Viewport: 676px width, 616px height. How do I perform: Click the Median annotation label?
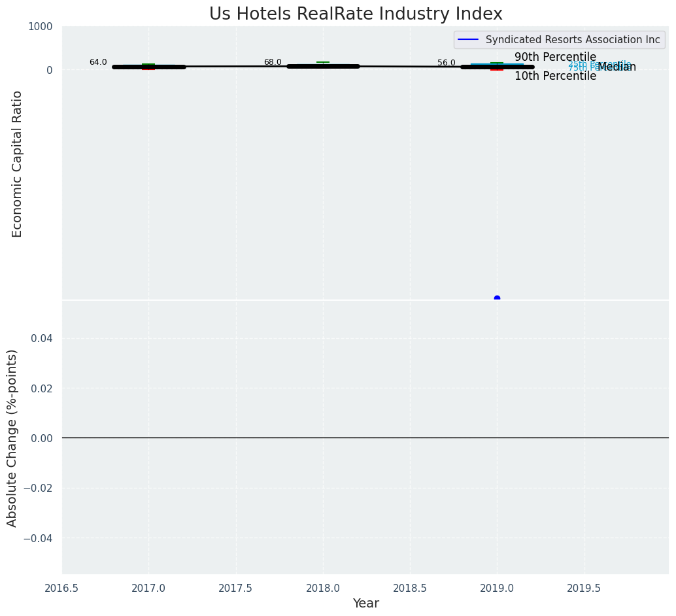click(617, 67)
